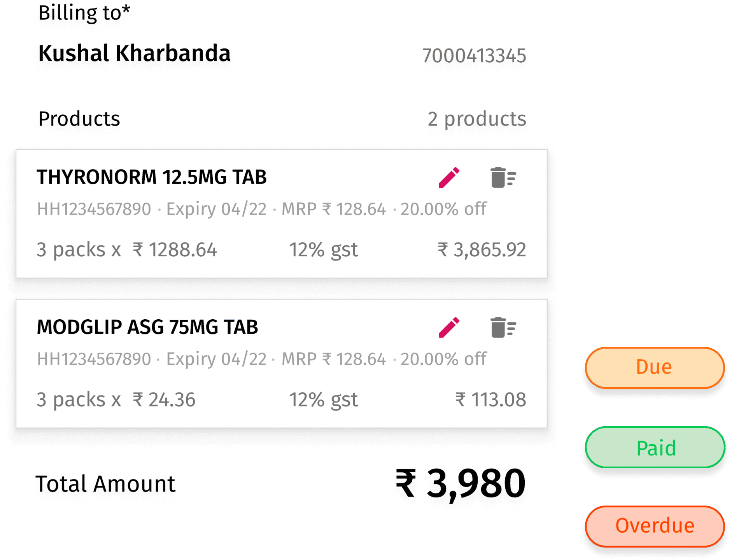Delete the THYRONORM 12.5MG TAB item
732x560 pixels.
point(503,178)
